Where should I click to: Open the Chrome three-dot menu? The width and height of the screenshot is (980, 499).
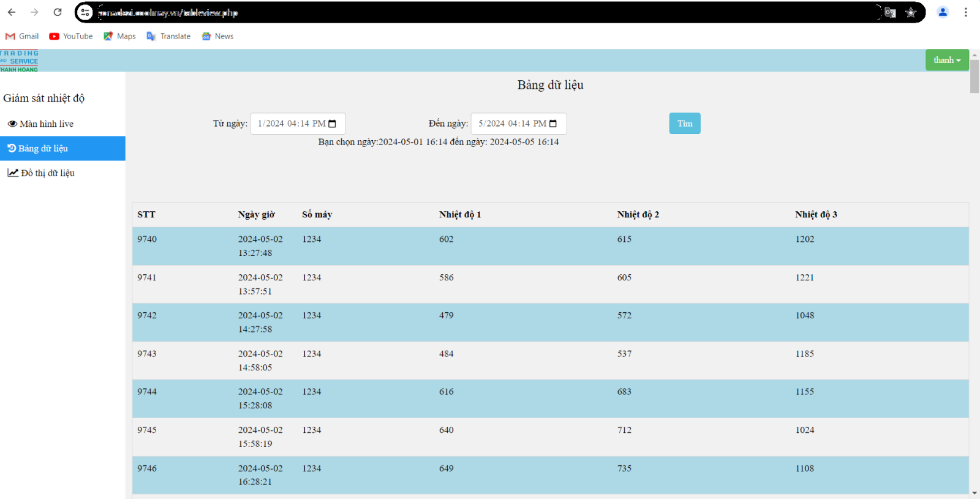click(x=965, y=12)
